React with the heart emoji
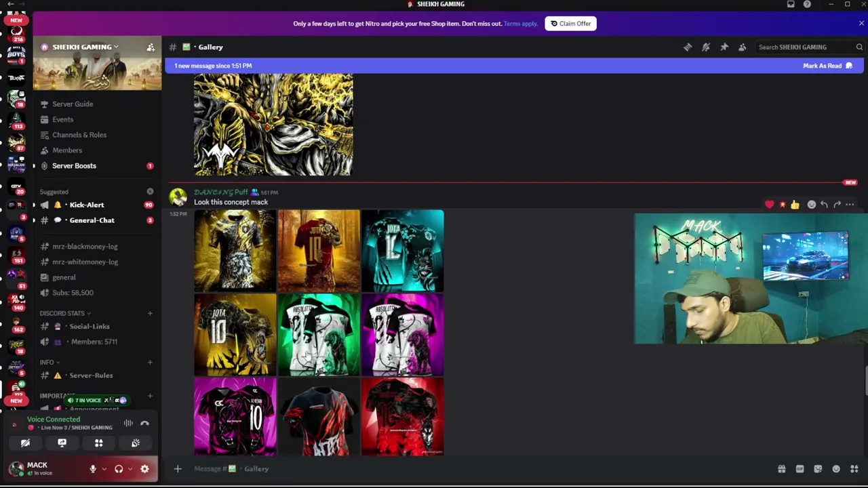This screenshot has width=868, height=488. click(769, 204)
